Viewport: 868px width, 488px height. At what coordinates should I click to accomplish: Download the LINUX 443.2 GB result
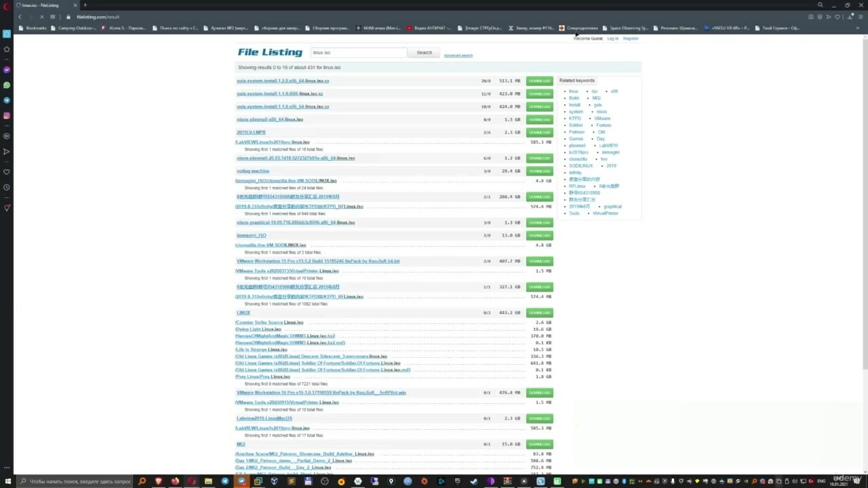coord(539,312)
